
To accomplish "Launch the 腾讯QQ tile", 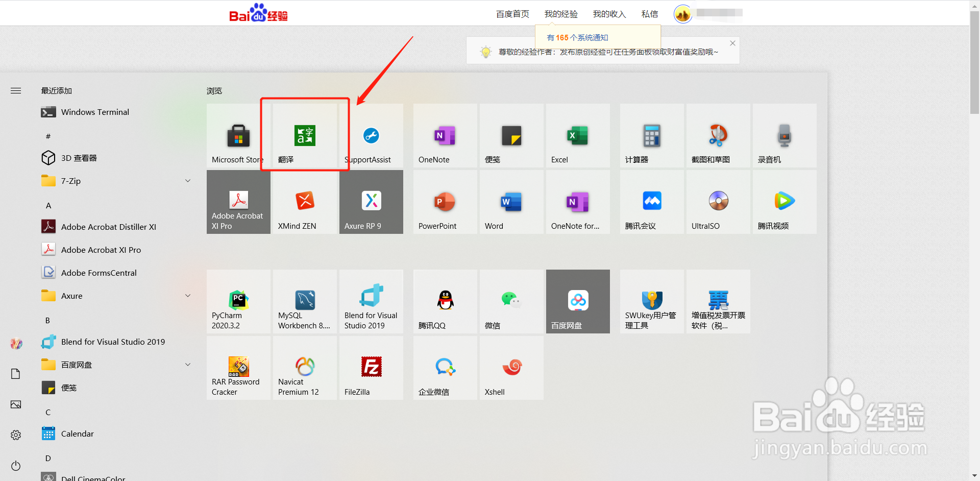I will [x=445, y=302].
